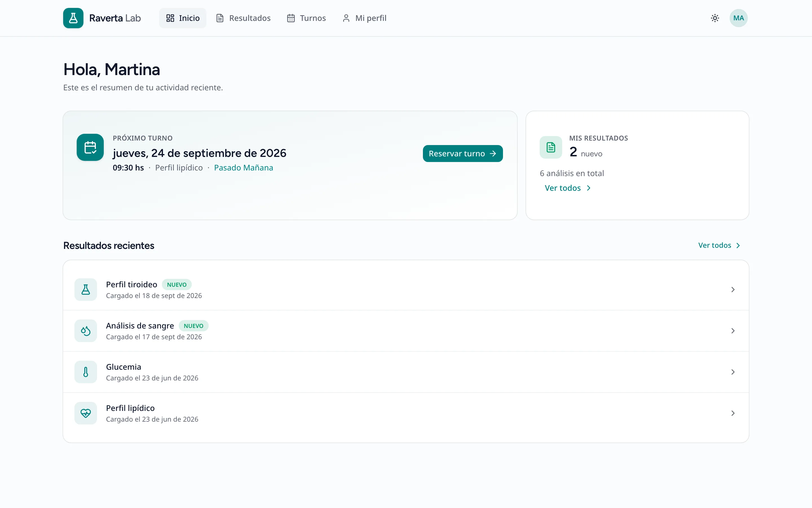The image size is (812, 508).
Task: Select the Análisis de sangre result title
Action: tap(140, 326)
